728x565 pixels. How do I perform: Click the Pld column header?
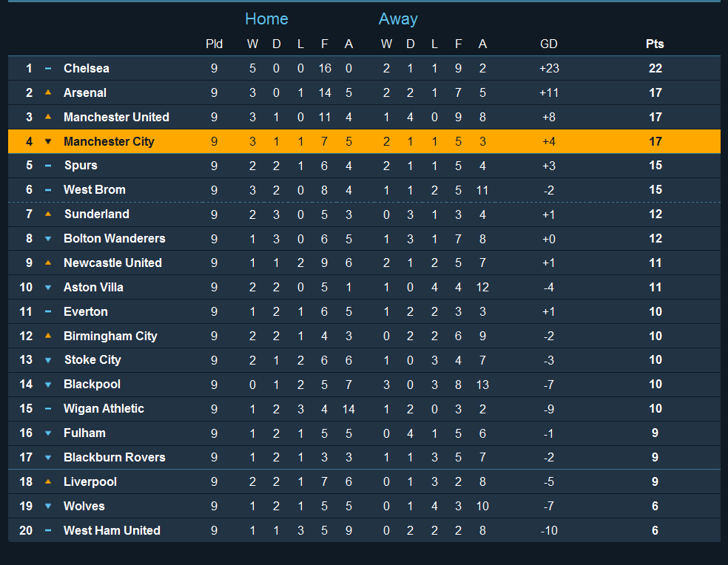click(x=214, y=44)
